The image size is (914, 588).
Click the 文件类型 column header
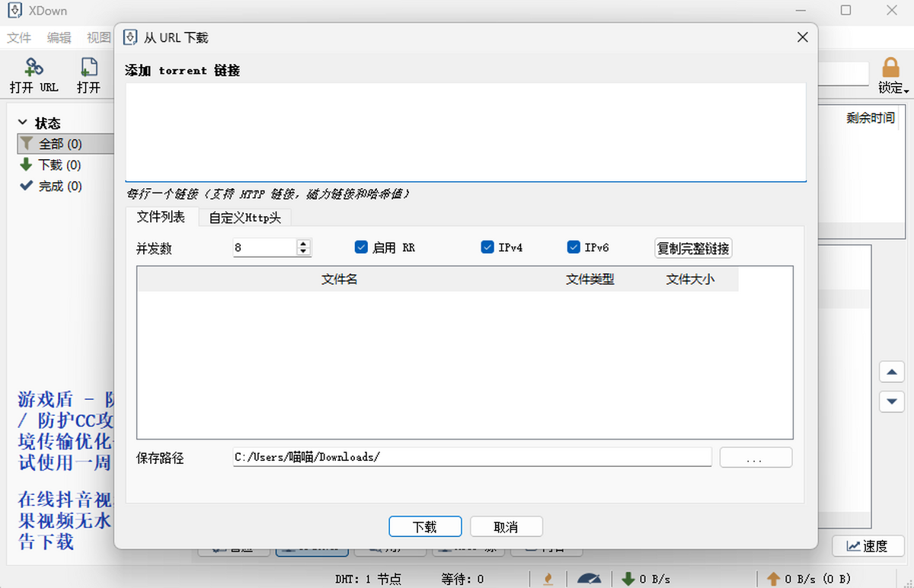[x=590, y=279]
